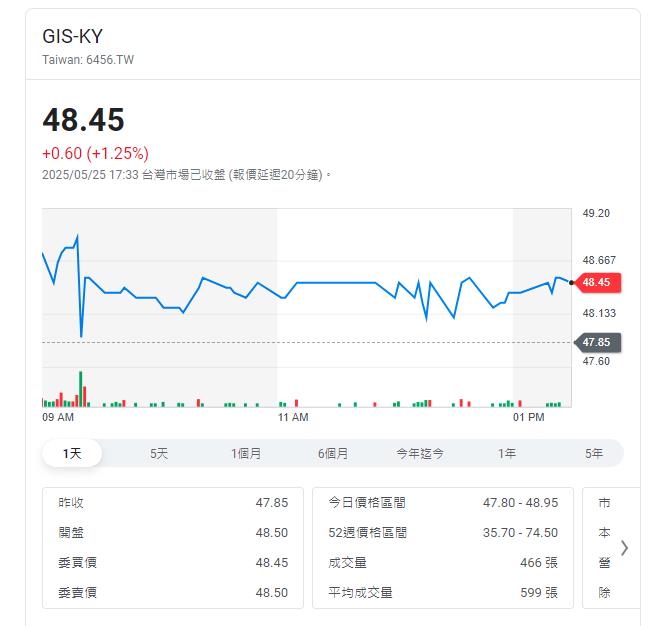Click the 委賣價 value 48.50

pos(272,593)
